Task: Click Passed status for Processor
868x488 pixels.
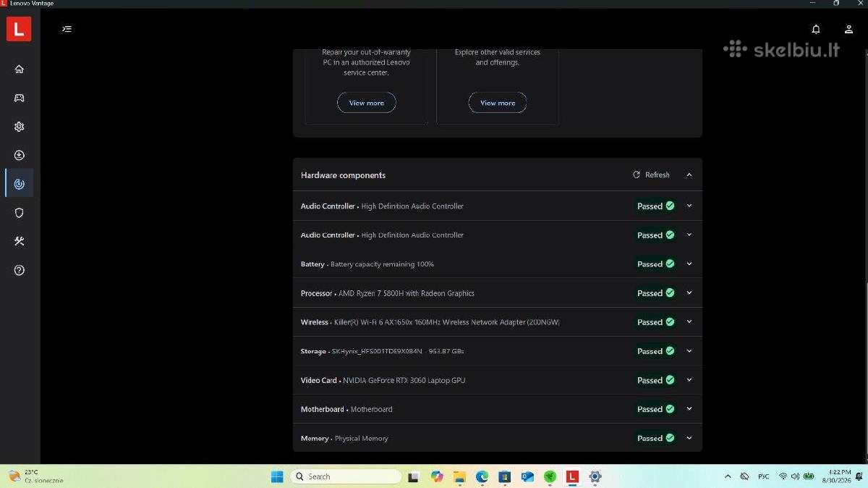Action: pyautogui.click(x=655, y=293)
